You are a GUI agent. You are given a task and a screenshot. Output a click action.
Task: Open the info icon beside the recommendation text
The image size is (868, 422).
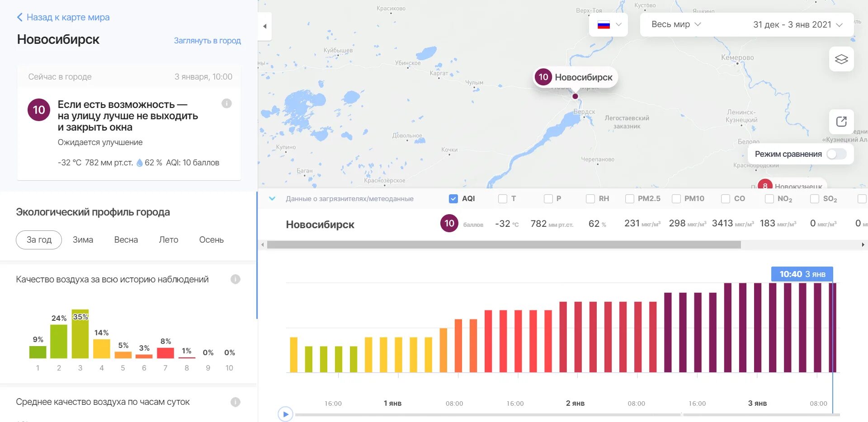[x=226, y=103]
